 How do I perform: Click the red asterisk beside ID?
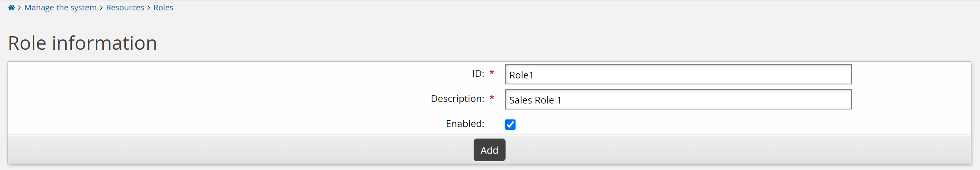492,73
